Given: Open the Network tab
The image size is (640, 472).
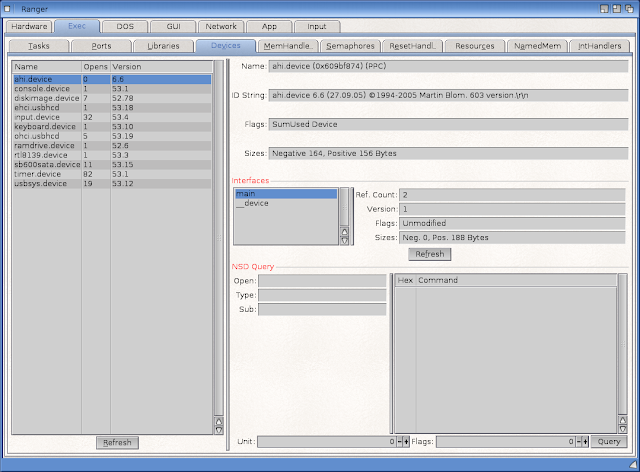Looking at the screenshot, I should pyautogui.click(x=219, y=27).
